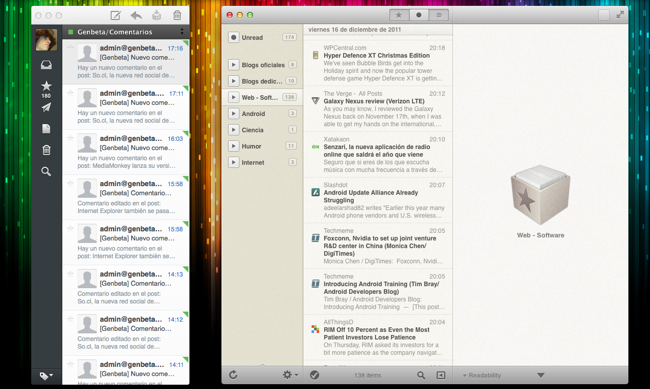
Task: Select Ciencia folder label in Reeder
Action: [252, 130]
